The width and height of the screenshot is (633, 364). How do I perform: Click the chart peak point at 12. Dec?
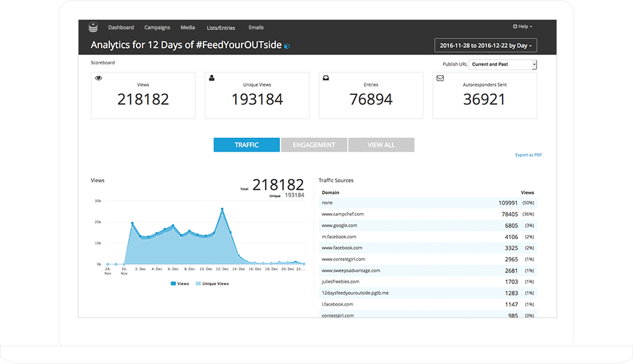coord(222,209)
